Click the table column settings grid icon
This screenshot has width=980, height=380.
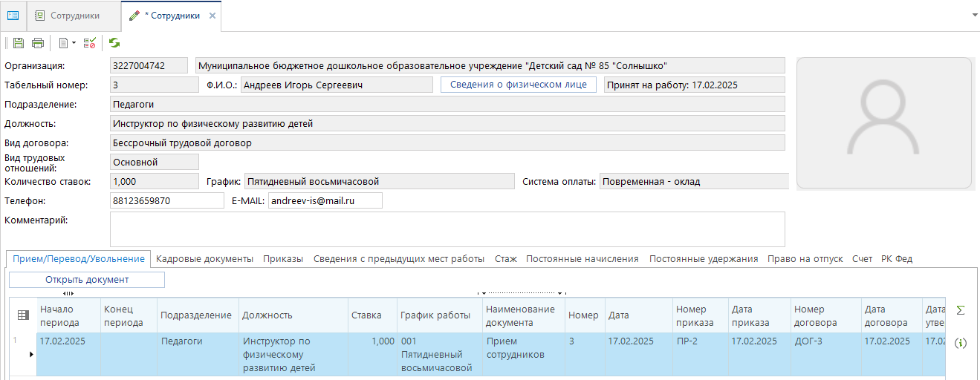click(x=23, y=315)
